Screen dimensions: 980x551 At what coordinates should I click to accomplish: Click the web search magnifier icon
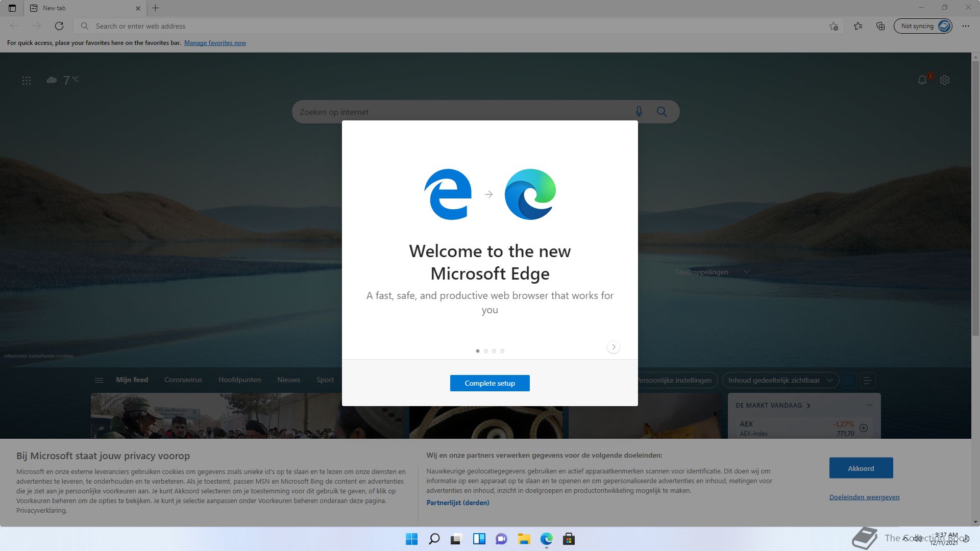click(662, 112)
